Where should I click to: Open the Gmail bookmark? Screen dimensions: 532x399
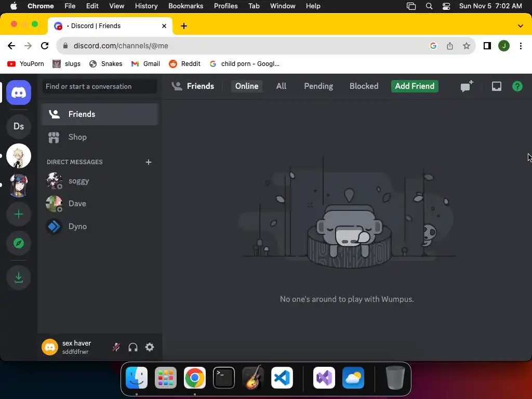coord(145,64)
